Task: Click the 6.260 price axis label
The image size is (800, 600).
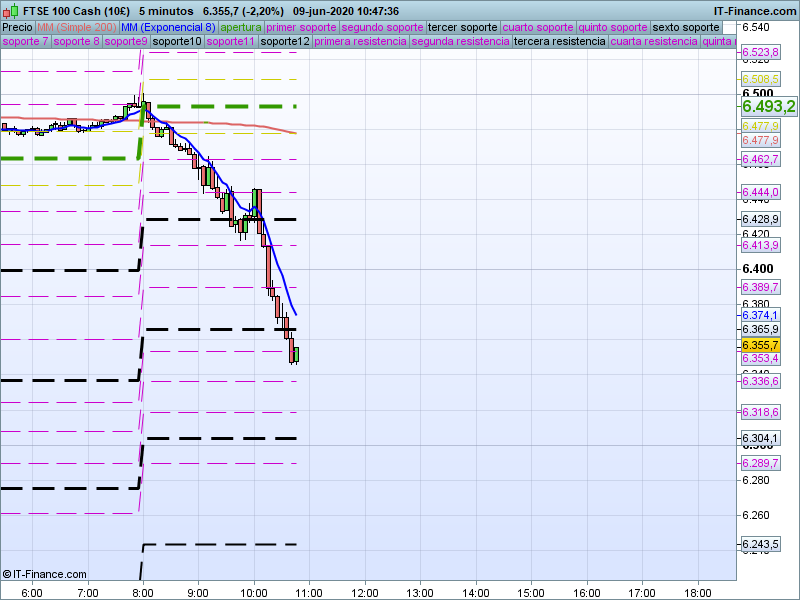Action: point(756,515)
